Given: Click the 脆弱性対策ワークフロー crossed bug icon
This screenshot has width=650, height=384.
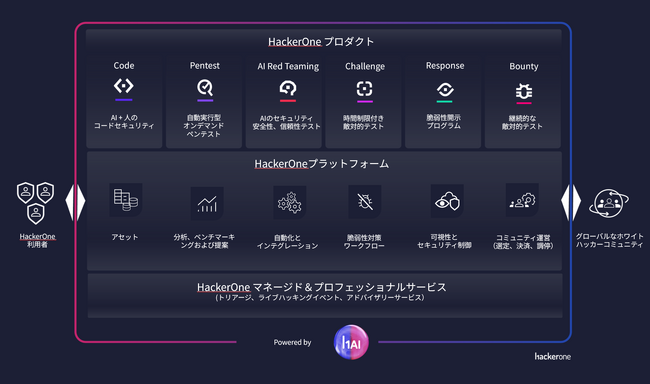Looking at the screenshot, I should click(x=365, y=202).
